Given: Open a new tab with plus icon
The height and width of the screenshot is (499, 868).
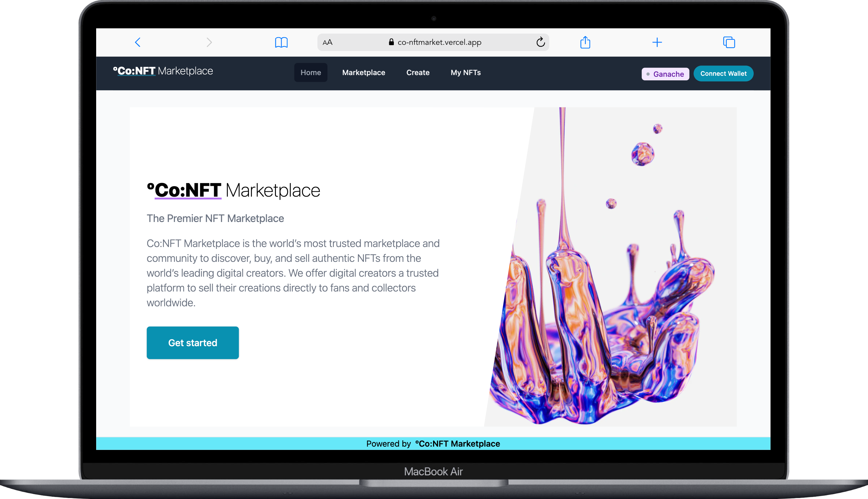Looking at the screenshot, I should [657, 42].
